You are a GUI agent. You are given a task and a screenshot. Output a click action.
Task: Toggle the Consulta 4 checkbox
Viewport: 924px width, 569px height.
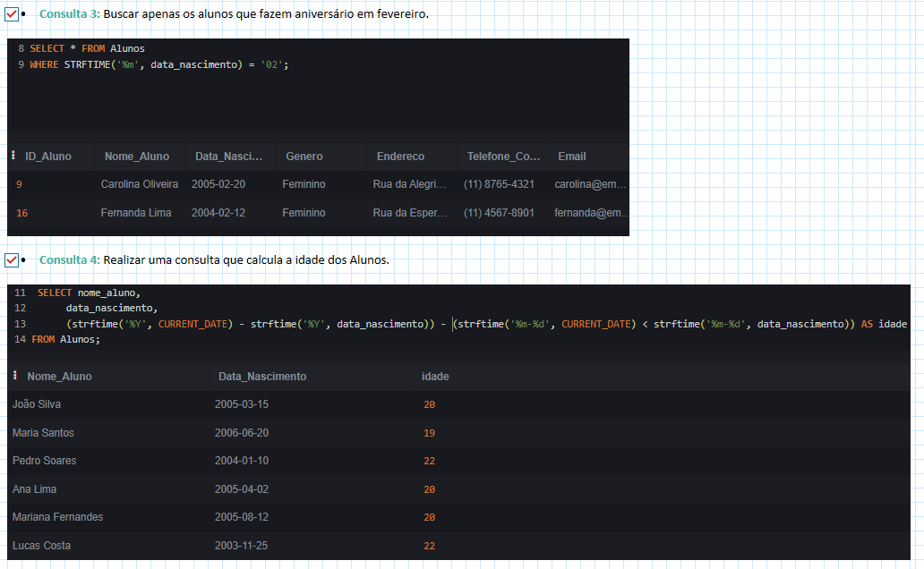(12, 259)
